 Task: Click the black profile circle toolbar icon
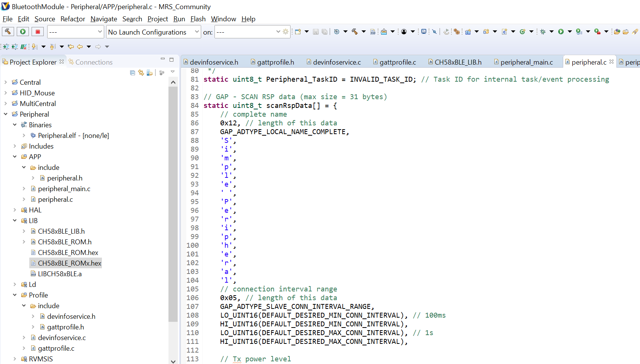(404, 32)
